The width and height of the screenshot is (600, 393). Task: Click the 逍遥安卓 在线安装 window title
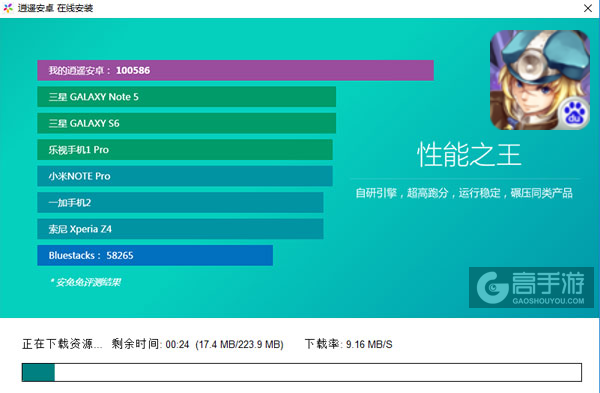55,8
